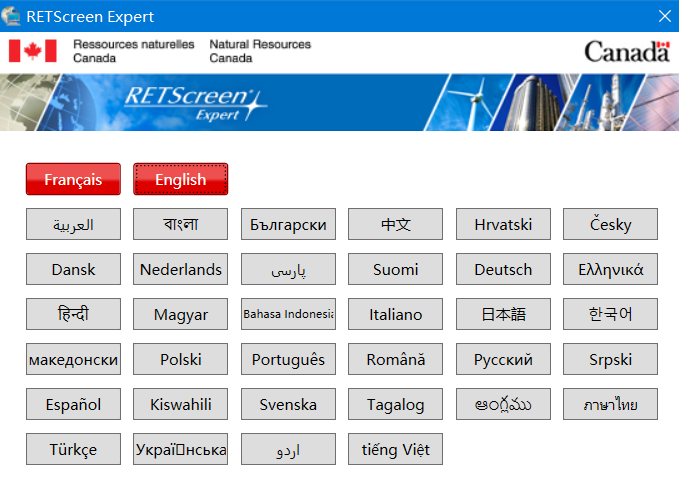Select the Česky language button
Screen dimensions: 679x491
click(x=611, y=224)
